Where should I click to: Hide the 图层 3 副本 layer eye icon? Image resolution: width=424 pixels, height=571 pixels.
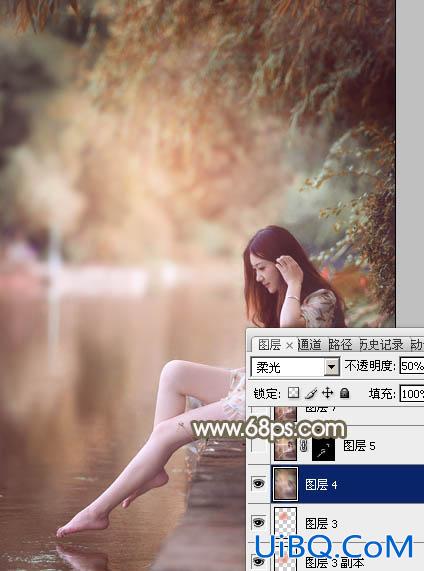pos(259,561)
